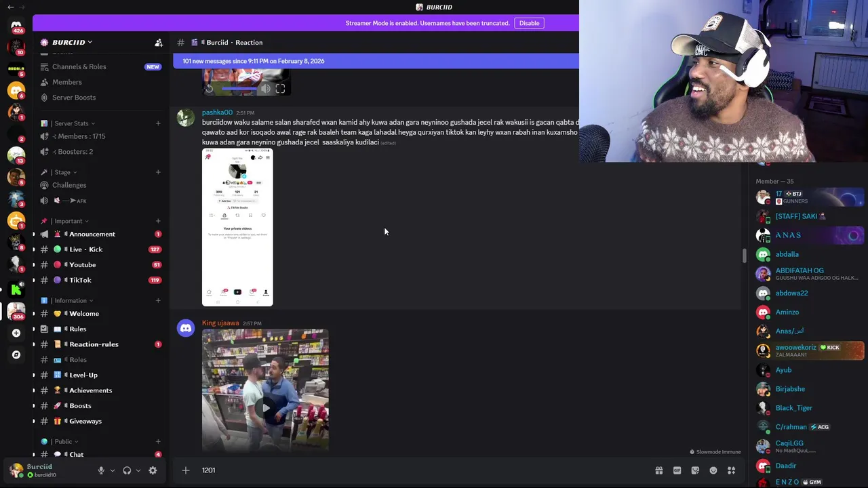
Task: Click pashka00 username in chat
Action: 217,113
